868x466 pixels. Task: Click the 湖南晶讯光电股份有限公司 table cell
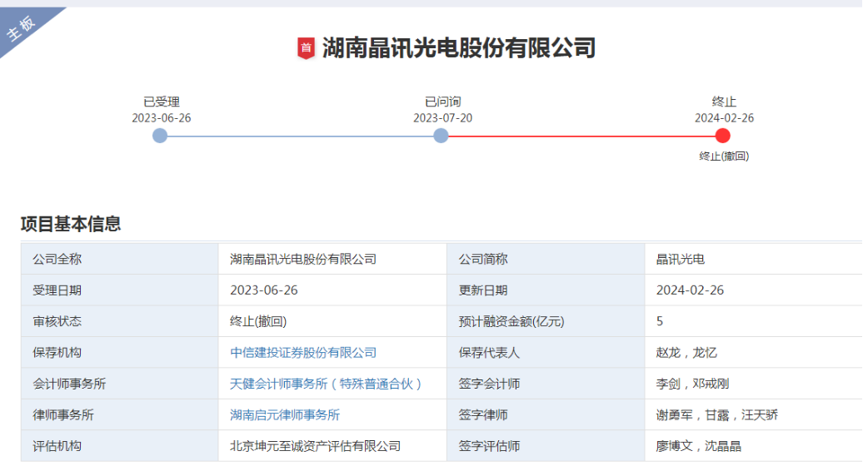point(332,259)
